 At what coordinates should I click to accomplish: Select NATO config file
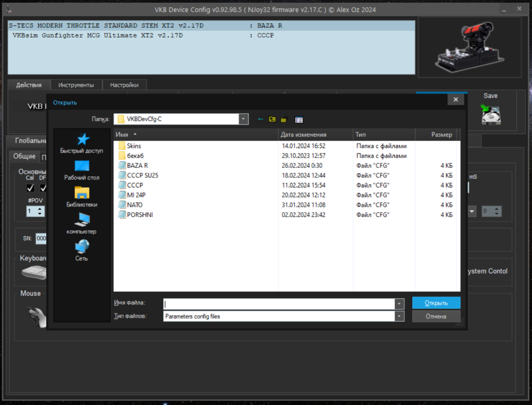(131, 205)
